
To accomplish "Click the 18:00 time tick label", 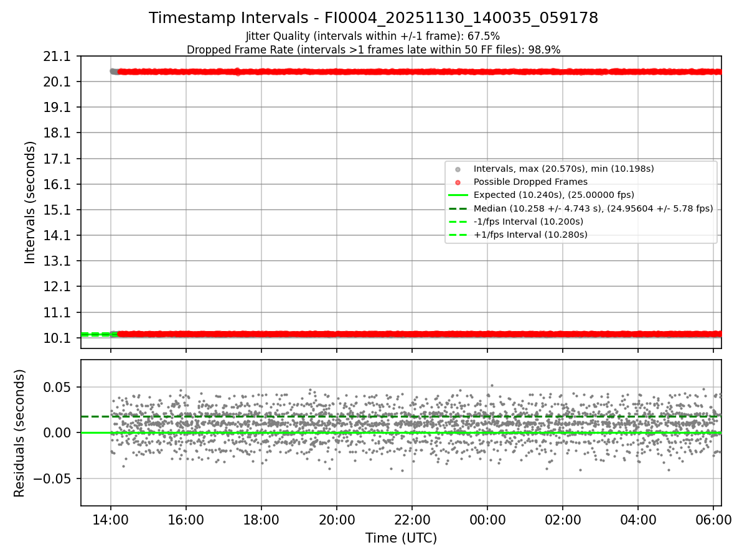I will (x=261, y=519).
